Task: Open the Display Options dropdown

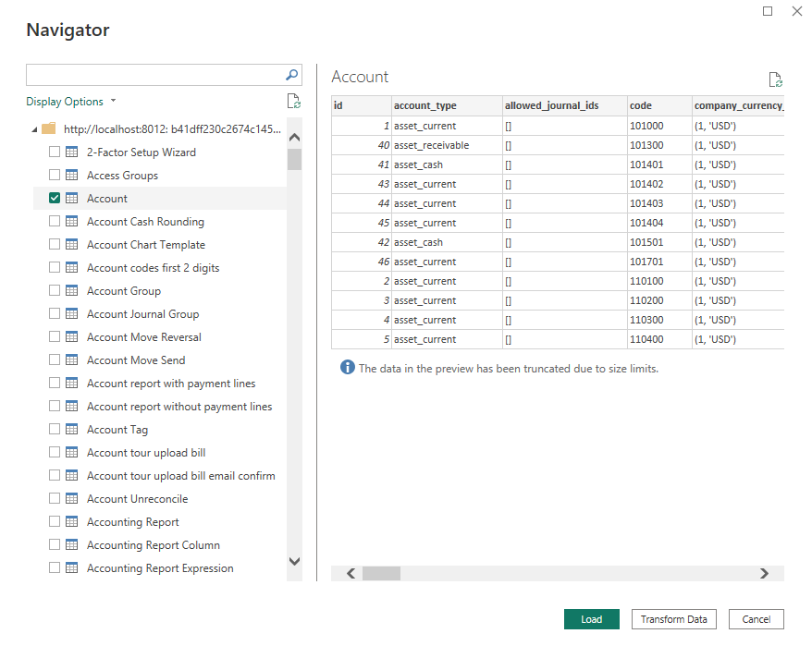Action: pos(71,102)
